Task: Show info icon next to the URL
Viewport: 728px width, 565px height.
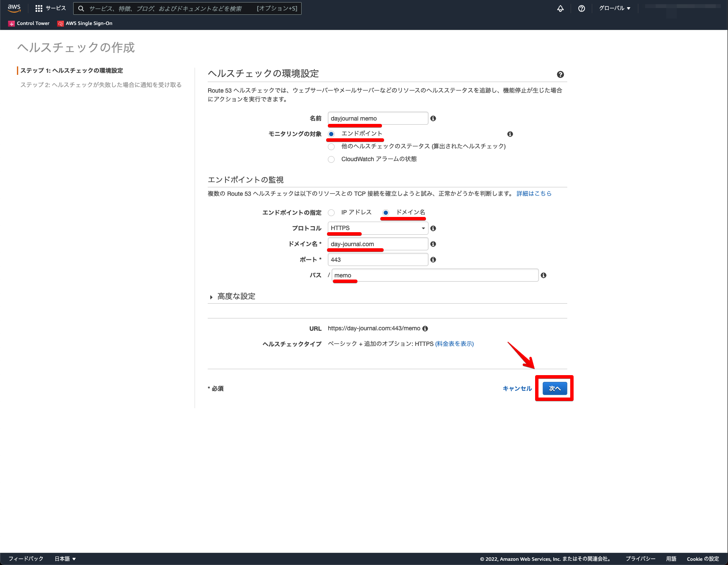Action: click(425, 329)
